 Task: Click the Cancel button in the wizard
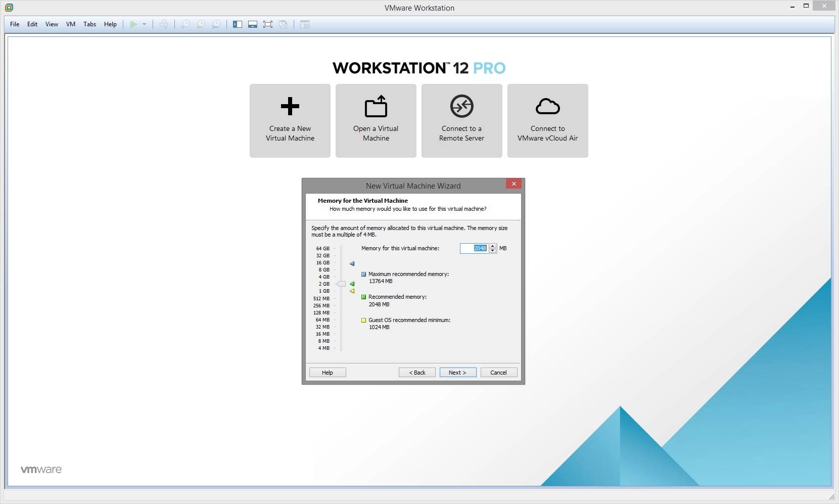[x=498, y=373]
